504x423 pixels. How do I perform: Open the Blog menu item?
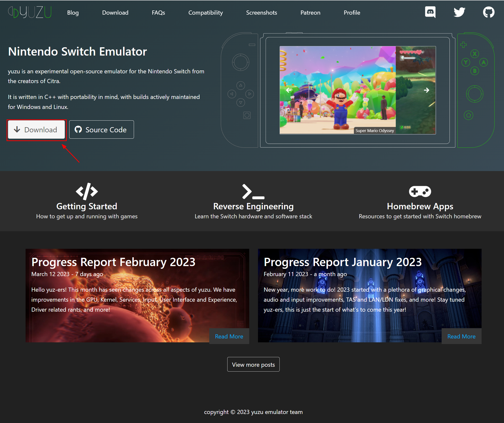(73, 12)
